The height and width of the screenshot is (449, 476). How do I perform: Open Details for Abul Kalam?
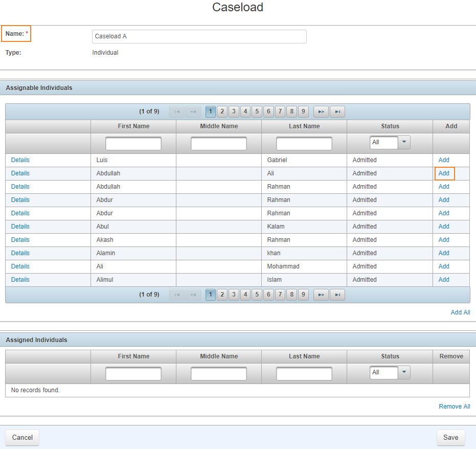click(x=20, y=227)
